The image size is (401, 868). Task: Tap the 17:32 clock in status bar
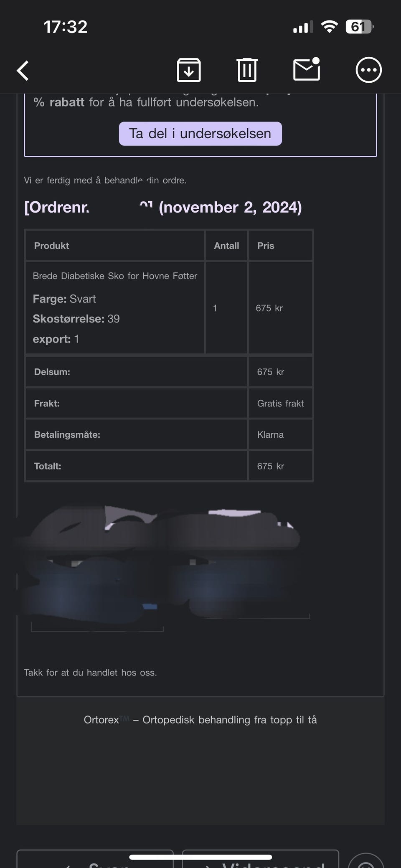pyautogui.click(x=66, y=27)
